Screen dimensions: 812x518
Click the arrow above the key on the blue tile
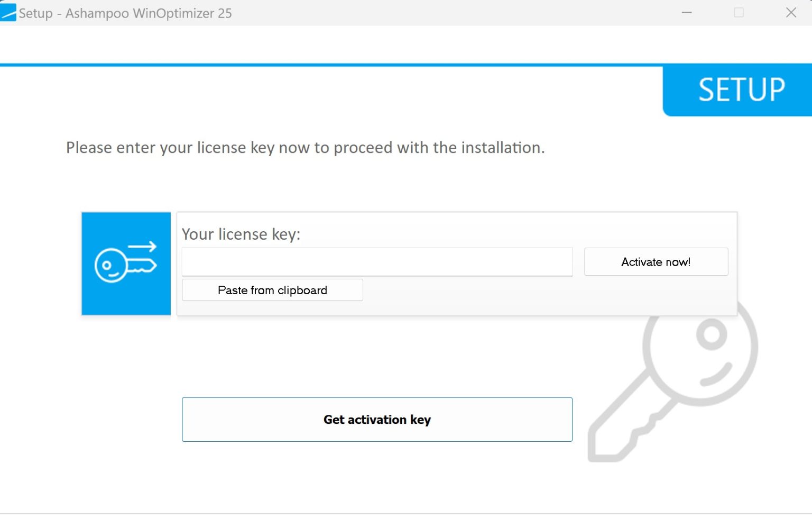click(142, 247)
